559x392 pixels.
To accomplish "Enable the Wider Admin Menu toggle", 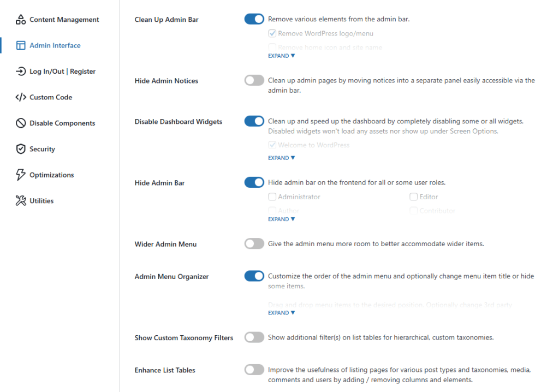I will pyautogui.click(x=254, y=243).
